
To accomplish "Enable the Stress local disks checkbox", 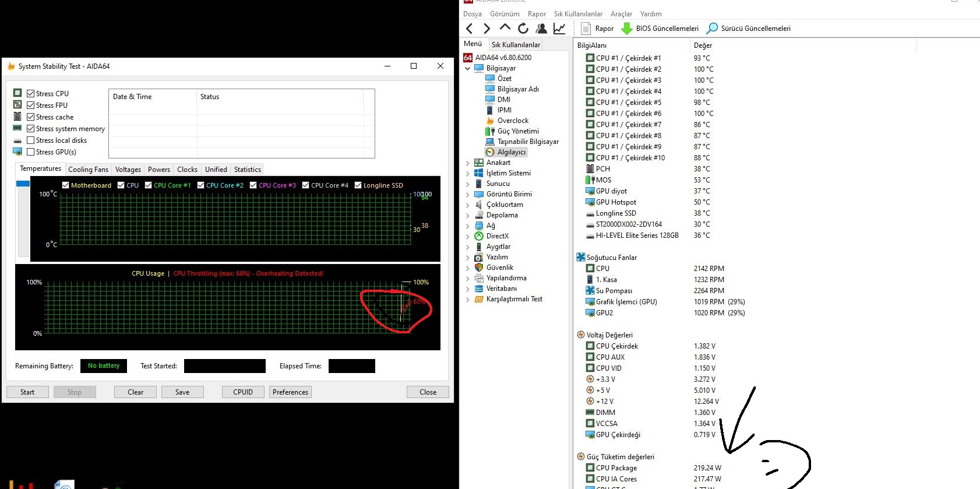I will tap(31, 140).
